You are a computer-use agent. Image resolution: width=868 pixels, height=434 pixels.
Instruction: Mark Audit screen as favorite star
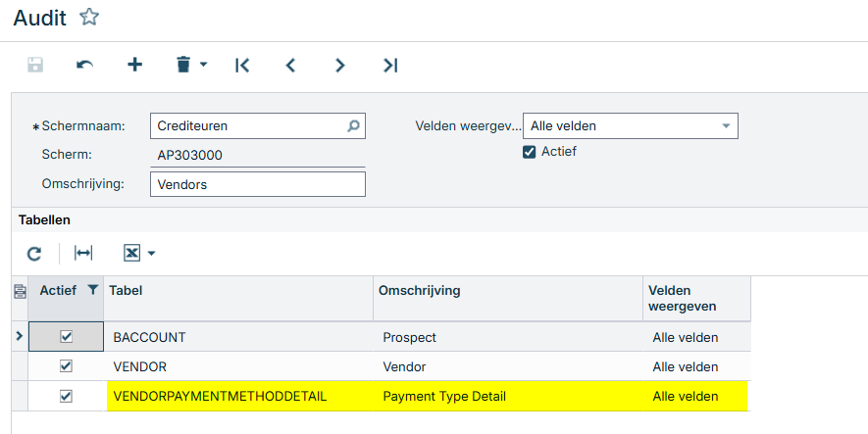89,17
